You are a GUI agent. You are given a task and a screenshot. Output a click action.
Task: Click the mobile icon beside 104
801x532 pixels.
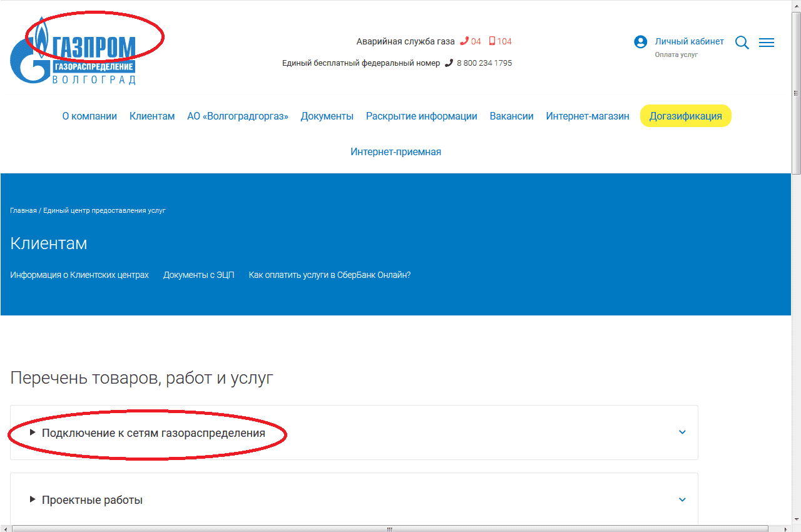click(x=492, y=41)
